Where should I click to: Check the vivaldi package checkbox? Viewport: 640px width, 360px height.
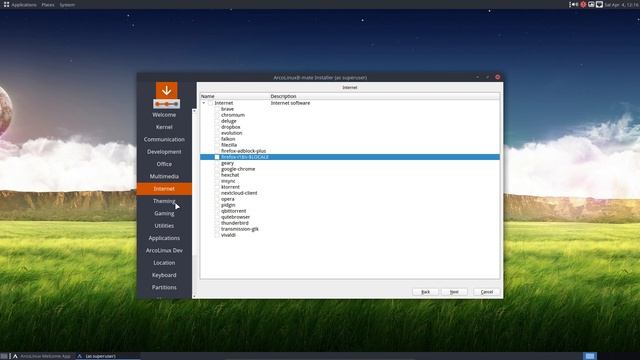click(217, 235)
